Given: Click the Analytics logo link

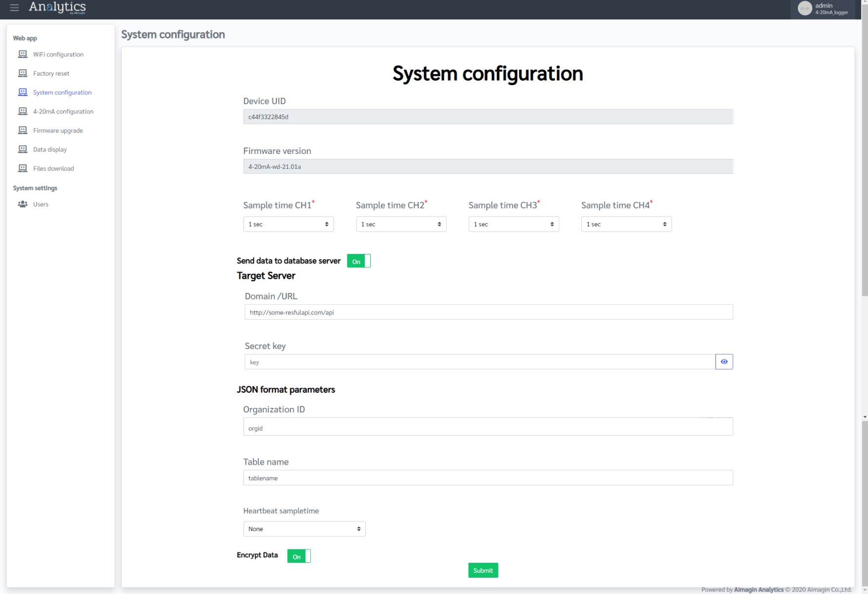Looking at the screenshot, I should pyautogui.click(x=57, y=7).
